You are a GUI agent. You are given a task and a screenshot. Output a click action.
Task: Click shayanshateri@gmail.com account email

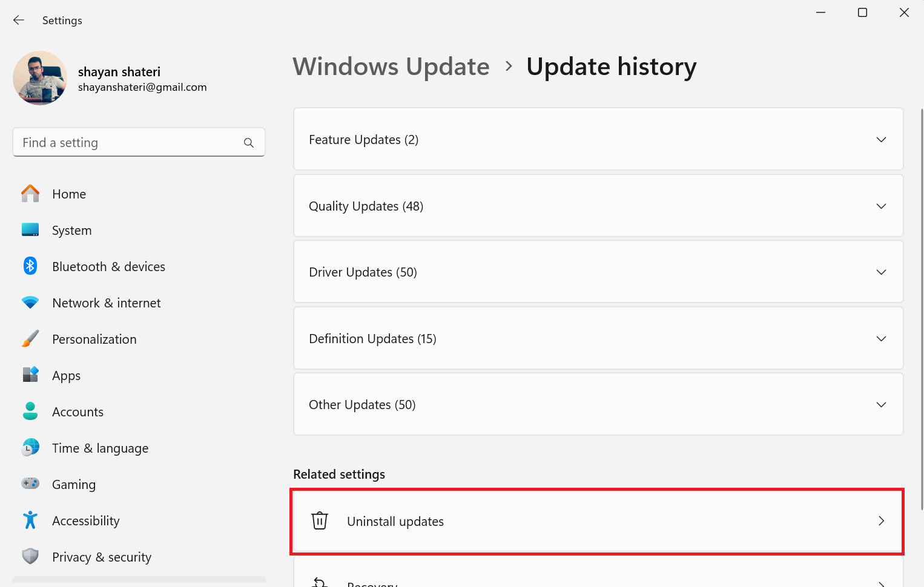pyautogui.click(x=142, y=87)
